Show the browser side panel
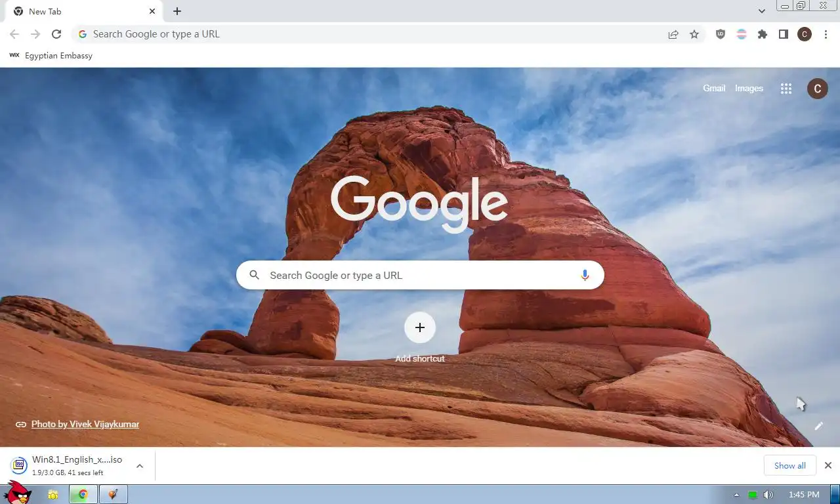 [x=784, y=34]
